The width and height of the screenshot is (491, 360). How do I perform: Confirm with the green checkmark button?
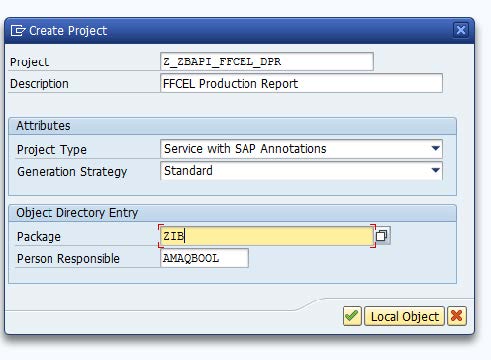(x=352, y=316)
